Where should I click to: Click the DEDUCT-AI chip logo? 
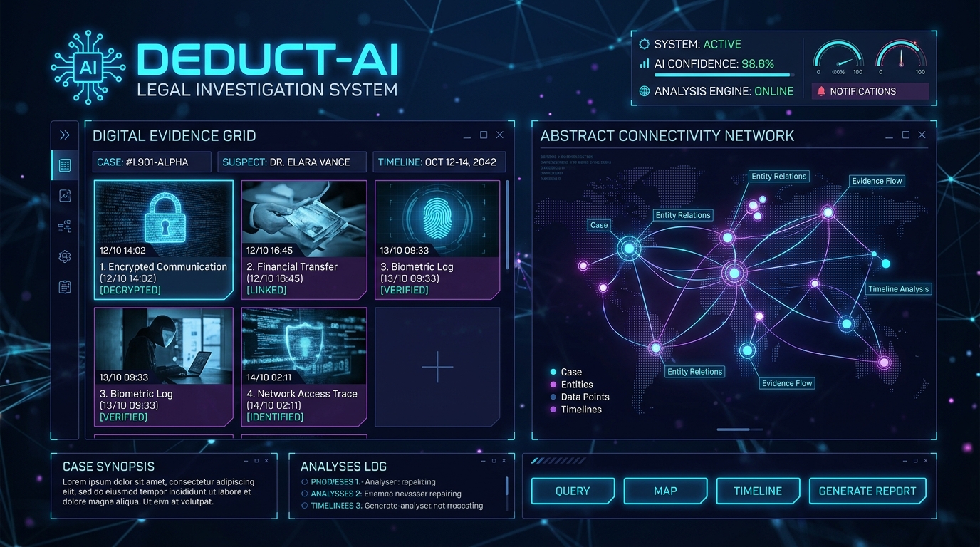point(88,68)
